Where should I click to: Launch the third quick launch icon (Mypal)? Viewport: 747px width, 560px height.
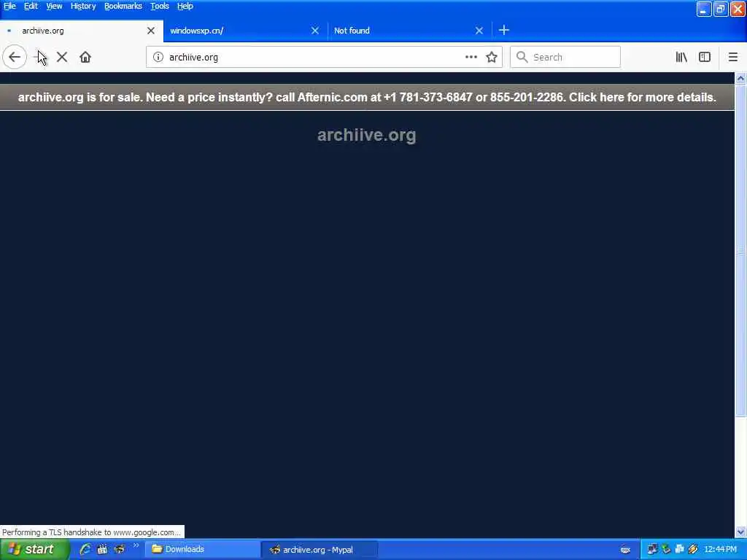119,550
